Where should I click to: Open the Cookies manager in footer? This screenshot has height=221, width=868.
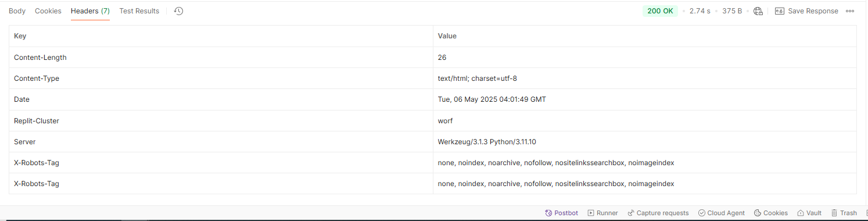pyautogui.click(x=771, y=213)
